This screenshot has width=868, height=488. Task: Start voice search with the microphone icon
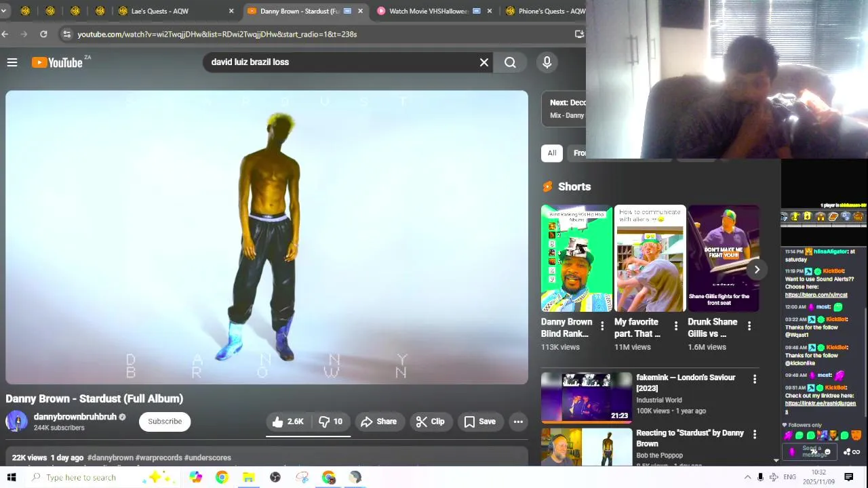(547, 62)
